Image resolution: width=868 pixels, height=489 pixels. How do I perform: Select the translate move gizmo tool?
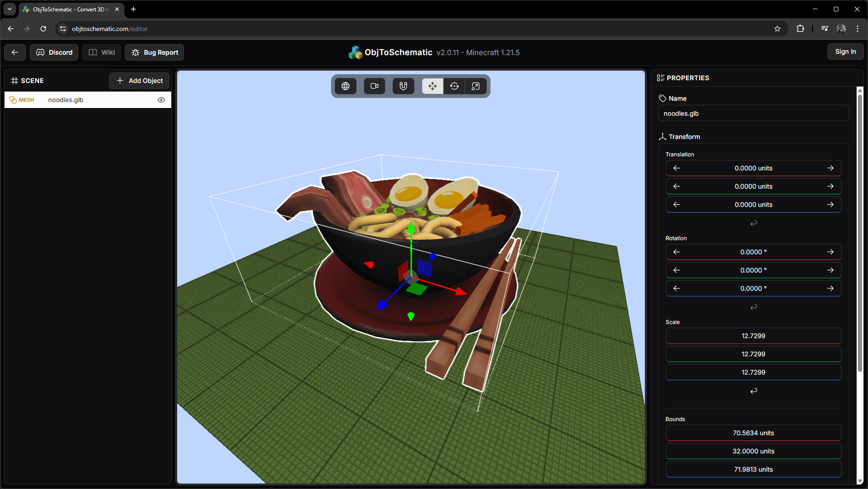click(432, 86)
